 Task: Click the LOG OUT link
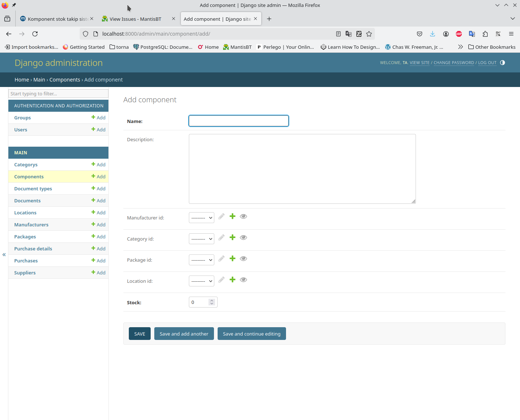[x=487, y=63]
